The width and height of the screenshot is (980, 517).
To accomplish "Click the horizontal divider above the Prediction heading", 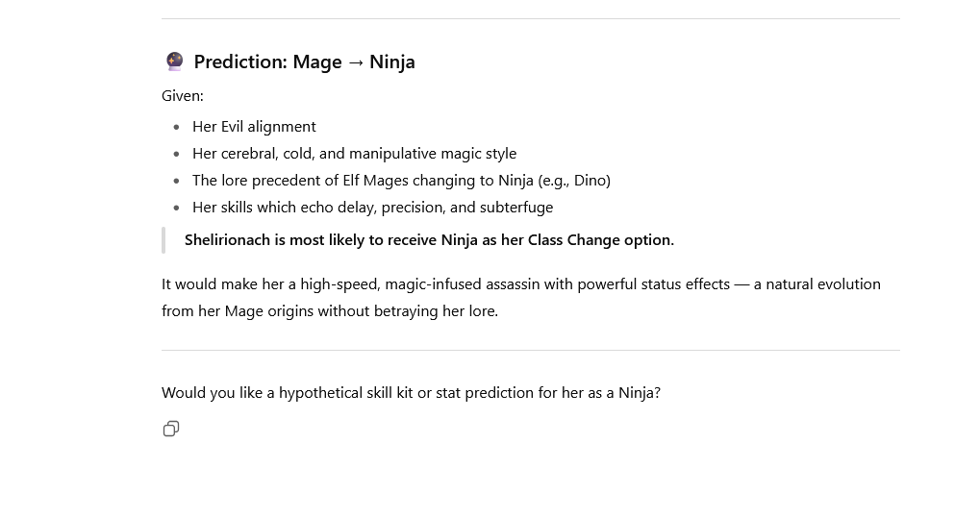I will click(x=531, y=18).
